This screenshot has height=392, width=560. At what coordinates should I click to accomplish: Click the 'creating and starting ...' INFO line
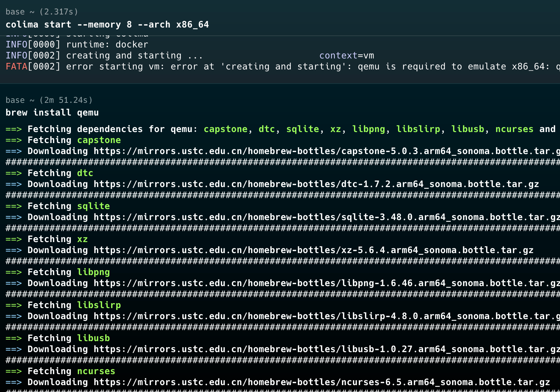(105, 55)
